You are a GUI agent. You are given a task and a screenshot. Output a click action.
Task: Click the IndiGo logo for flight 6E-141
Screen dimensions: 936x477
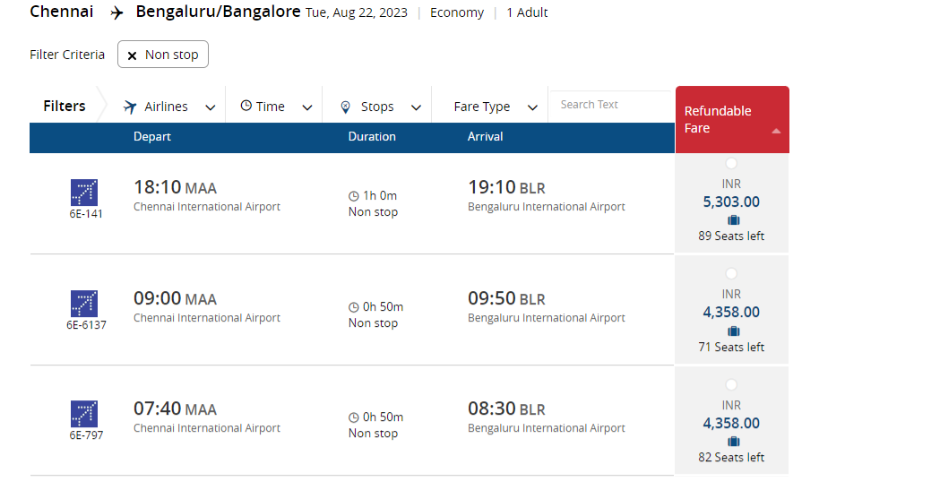(x=84, y=192)
